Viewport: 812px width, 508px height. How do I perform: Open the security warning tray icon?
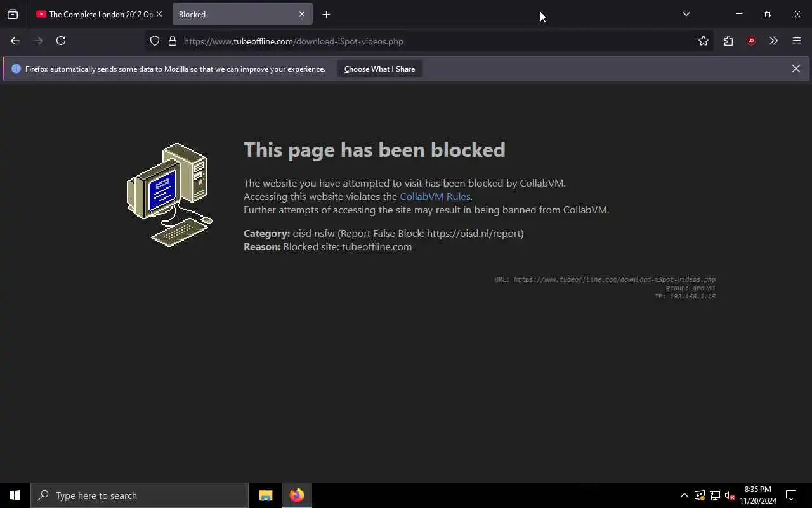click(x=700, y=495)
